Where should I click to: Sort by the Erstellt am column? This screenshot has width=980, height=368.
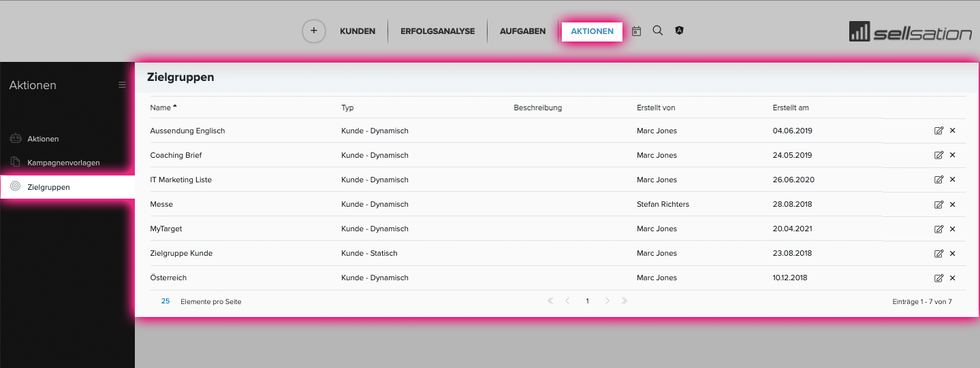pos(791,107)
